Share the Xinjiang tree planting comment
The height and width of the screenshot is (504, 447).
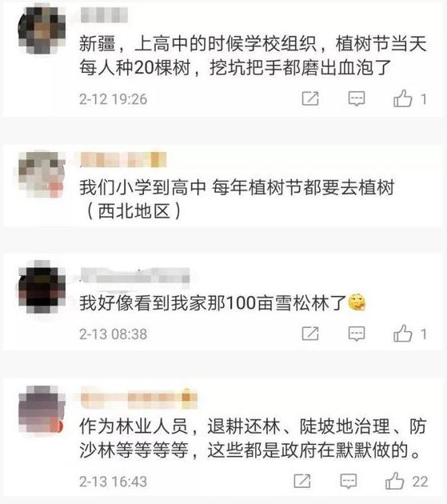point(310,98)
